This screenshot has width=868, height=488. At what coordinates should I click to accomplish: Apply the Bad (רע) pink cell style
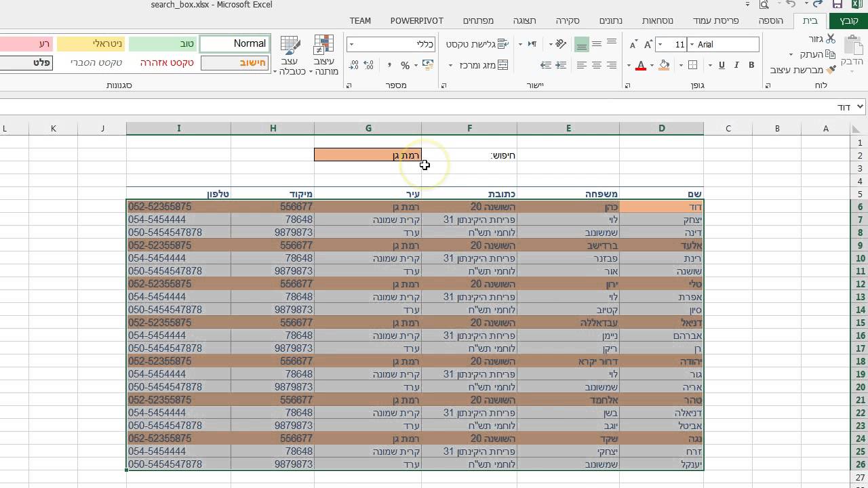26,43
